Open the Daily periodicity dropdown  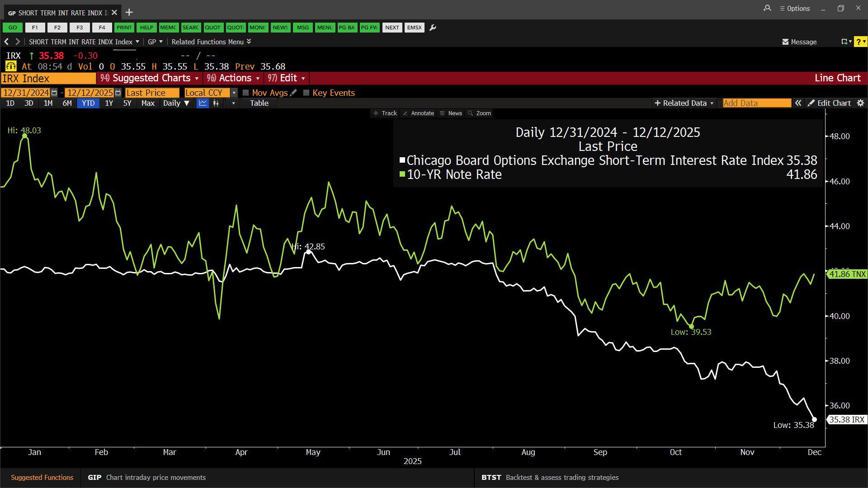176,103
